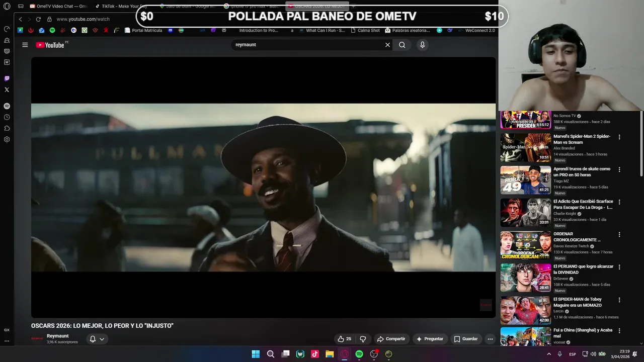
Task: Click the YouTube search magnifier button
Action: pos(402,45)
